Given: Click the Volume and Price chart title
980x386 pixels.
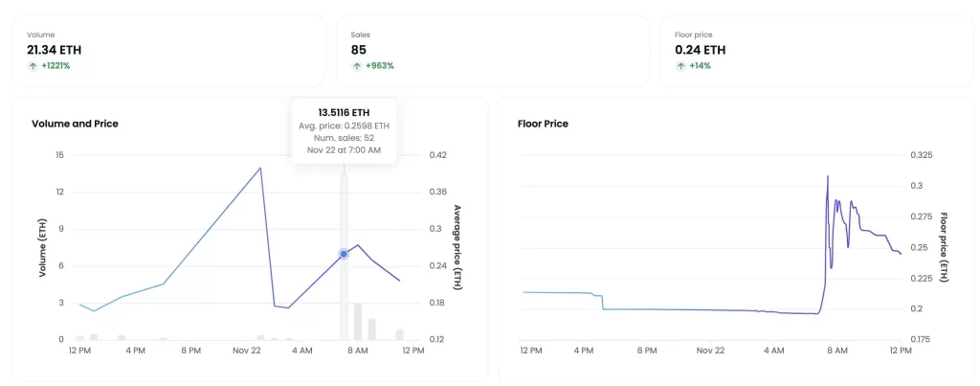Looking at the screenshot, I should tap(75, 124).
